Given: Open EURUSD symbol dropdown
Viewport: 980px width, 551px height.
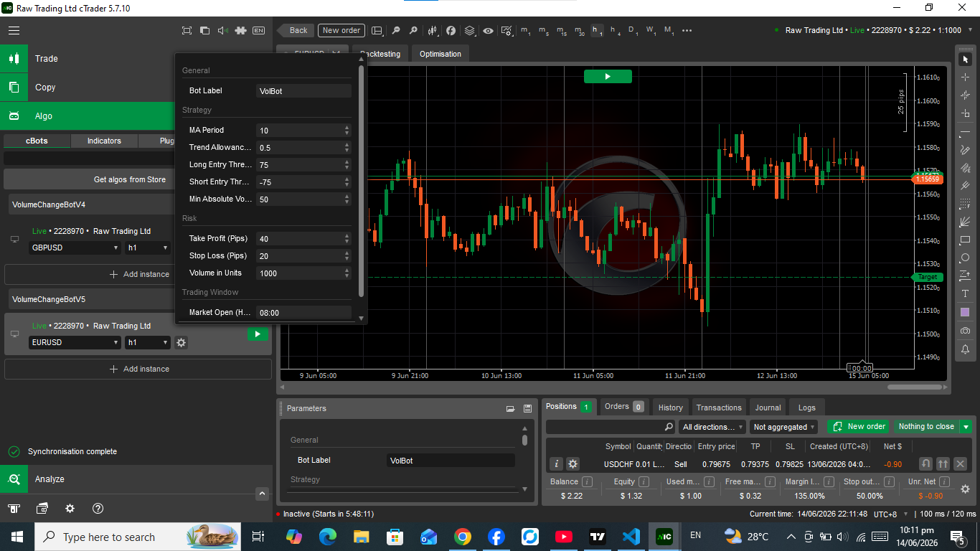Looking at the screenshot, I should coord(75,342).
